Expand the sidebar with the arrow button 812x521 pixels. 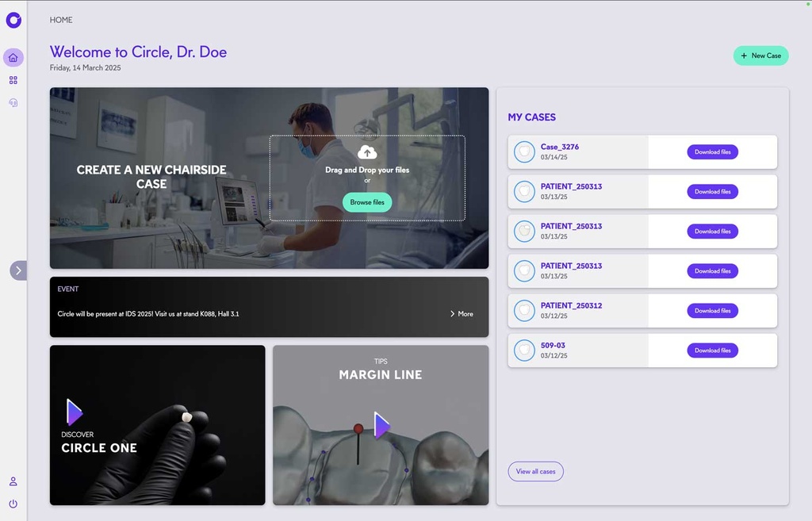point(18,270)
